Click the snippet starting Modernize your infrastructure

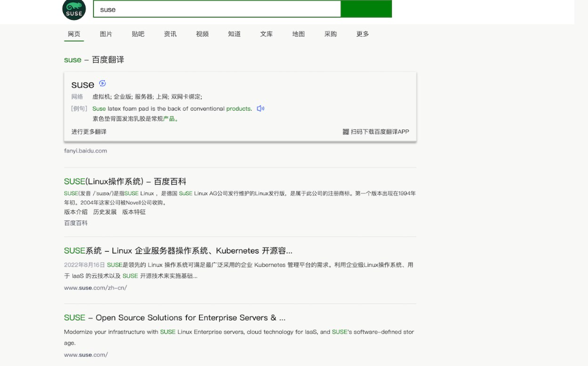239,337
